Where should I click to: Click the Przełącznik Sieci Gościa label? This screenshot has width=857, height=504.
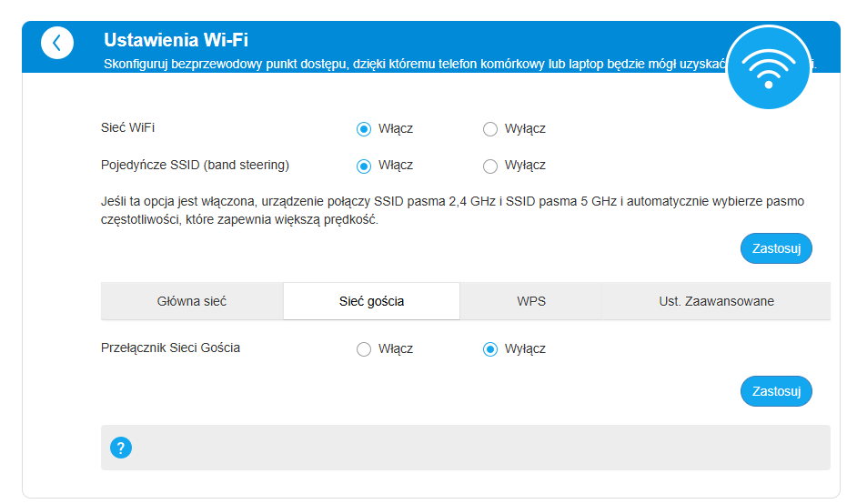[170, 348]
